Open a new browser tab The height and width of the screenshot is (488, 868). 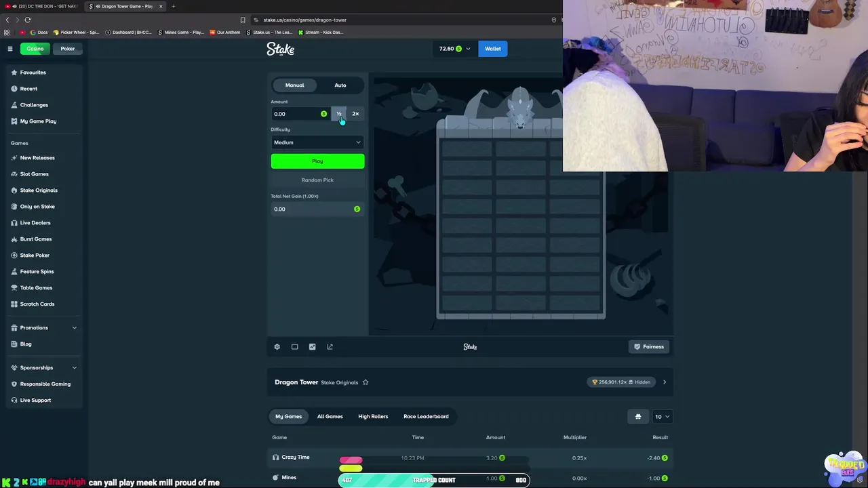173,6
